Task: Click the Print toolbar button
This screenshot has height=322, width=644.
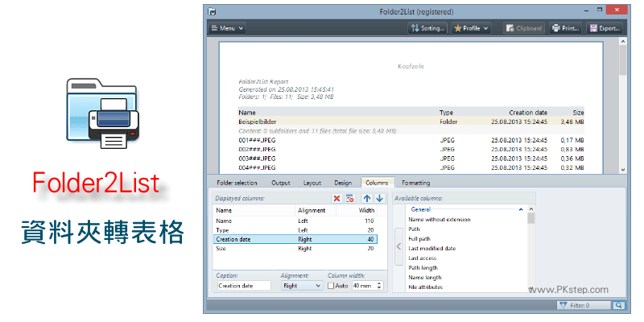Action: point(566,28)
